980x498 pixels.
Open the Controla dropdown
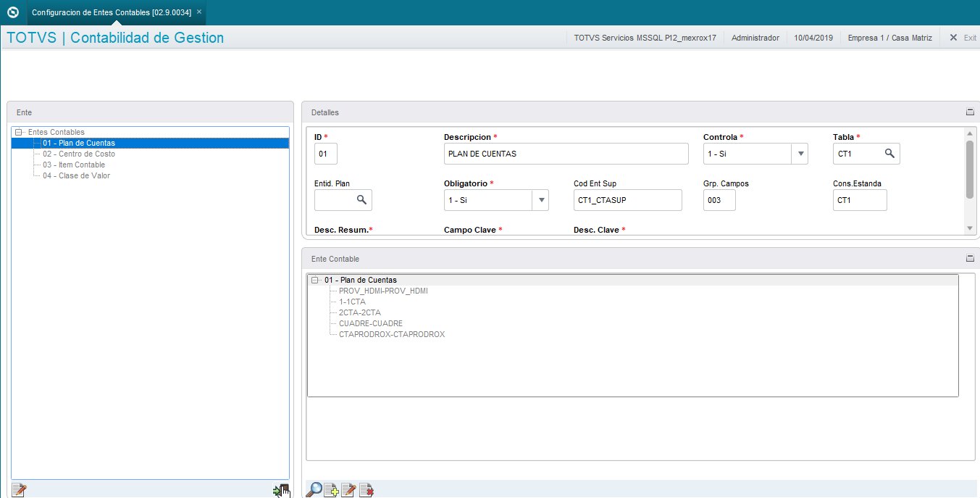(800, 154)
